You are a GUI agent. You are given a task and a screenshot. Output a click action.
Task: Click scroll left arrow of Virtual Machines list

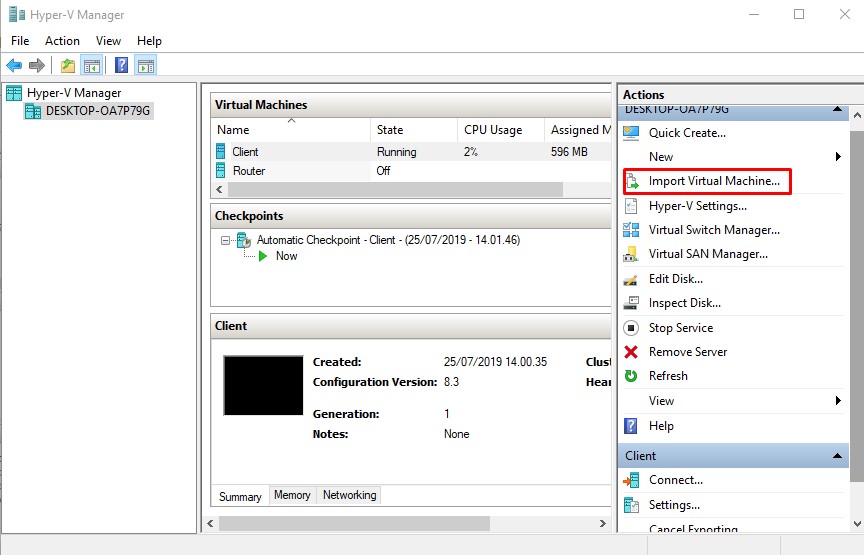pyautogui.click(x=219, y=190)
